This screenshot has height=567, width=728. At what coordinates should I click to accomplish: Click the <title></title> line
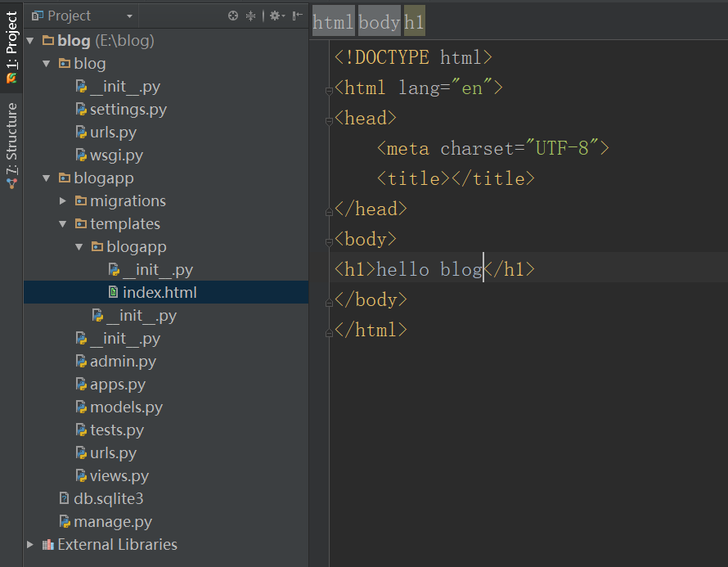456,179
